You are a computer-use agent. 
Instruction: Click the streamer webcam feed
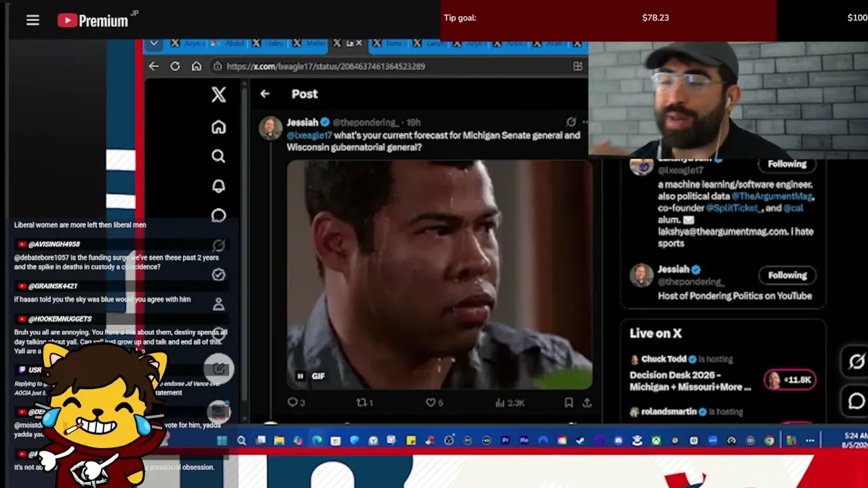coord(728,100)
